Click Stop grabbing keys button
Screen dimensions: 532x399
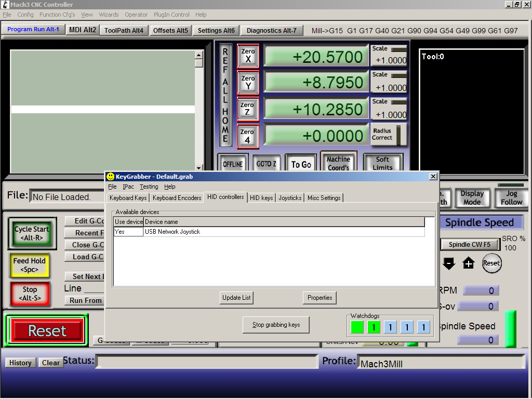tap(276, 325)
